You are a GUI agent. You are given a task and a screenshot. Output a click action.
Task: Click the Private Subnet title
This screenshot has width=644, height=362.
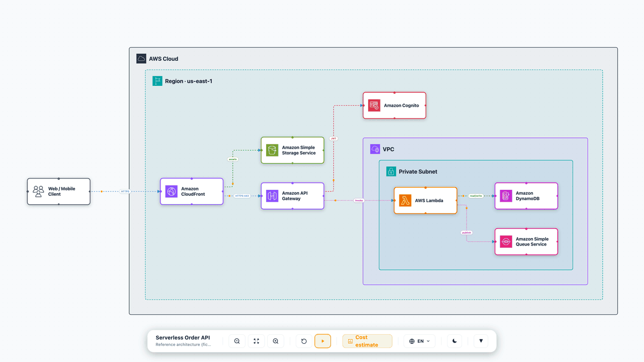point(418,172)
